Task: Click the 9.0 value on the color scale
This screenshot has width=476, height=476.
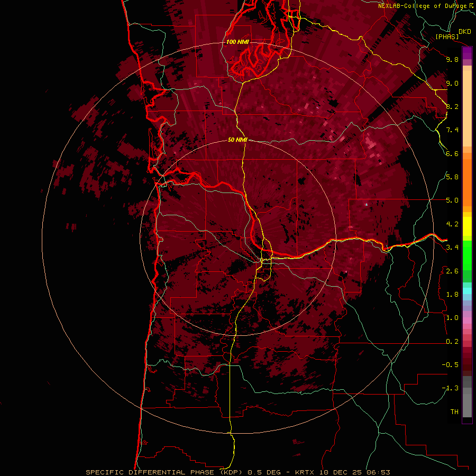Action: pos(452,83)
